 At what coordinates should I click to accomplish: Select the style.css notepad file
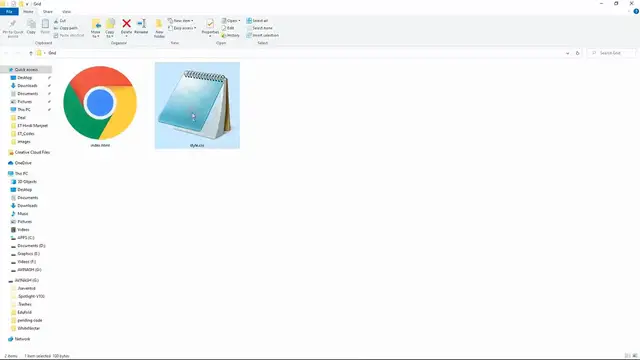pos(197,105)
